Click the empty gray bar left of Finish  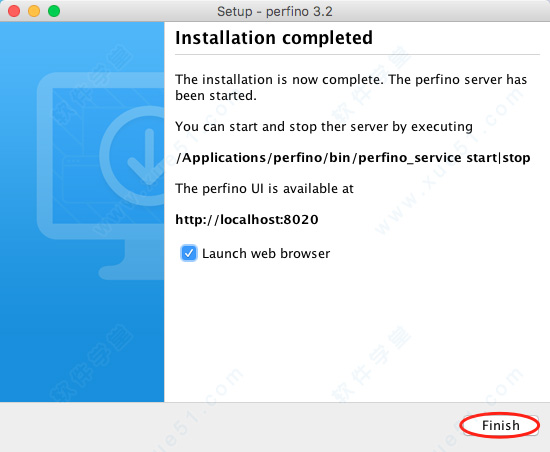[x=228, y=426]
